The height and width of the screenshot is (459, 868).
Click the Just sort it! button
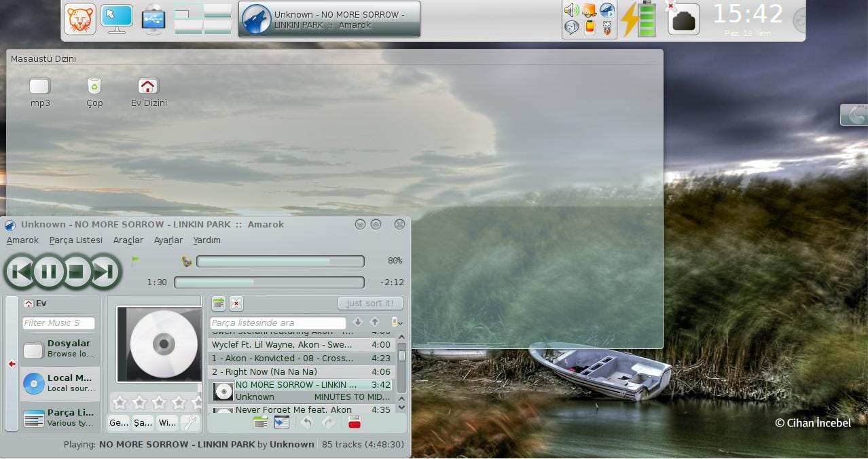coord(370,304)
